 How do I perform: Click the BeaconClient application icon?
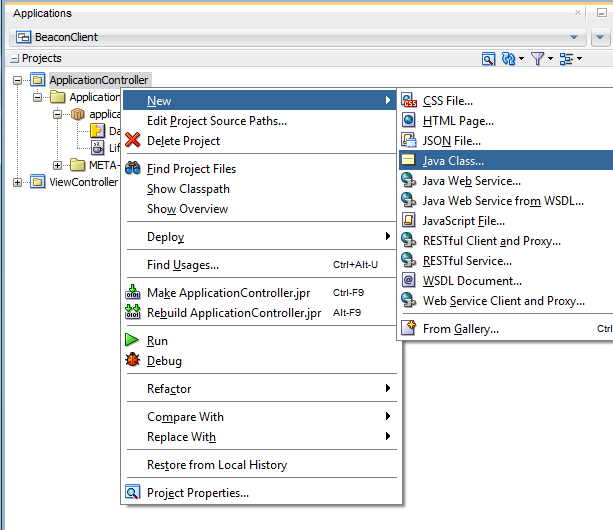tap(23, 37)
